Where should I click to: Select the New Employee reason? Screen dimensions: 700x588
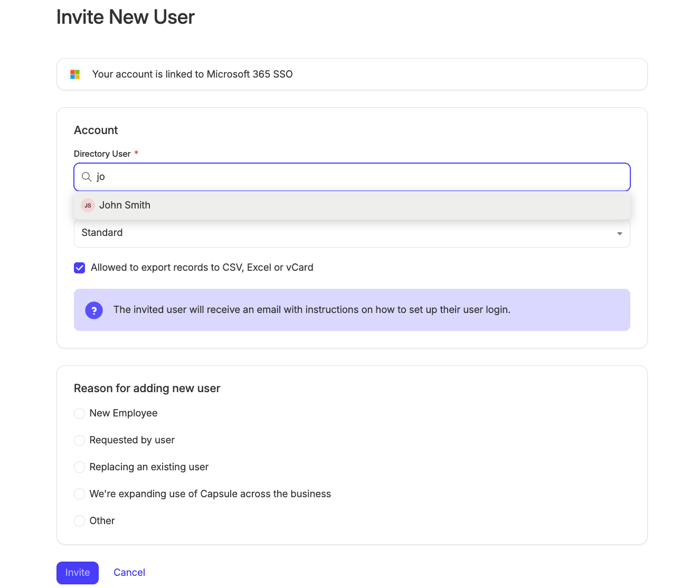point(79,413)
